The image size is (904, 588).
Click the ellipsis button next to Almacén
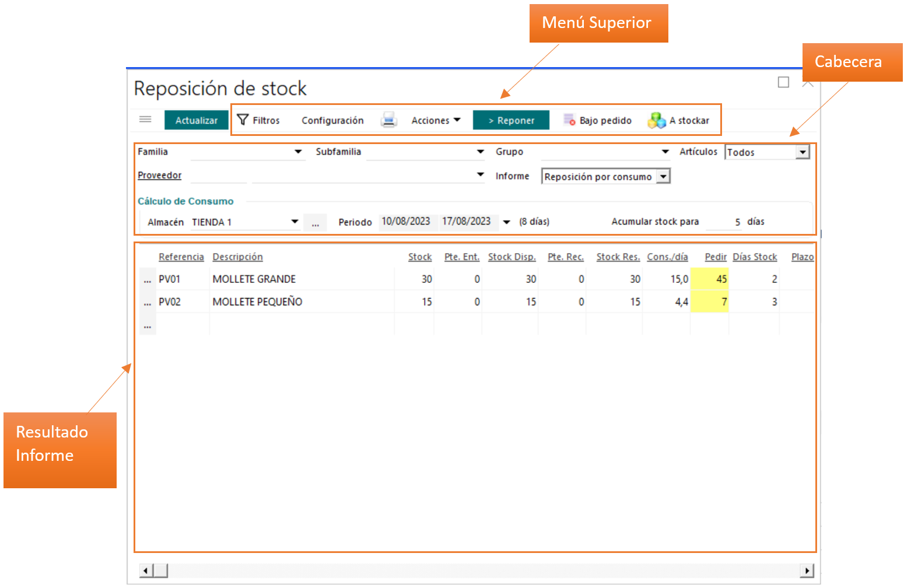tap(315, 222)
